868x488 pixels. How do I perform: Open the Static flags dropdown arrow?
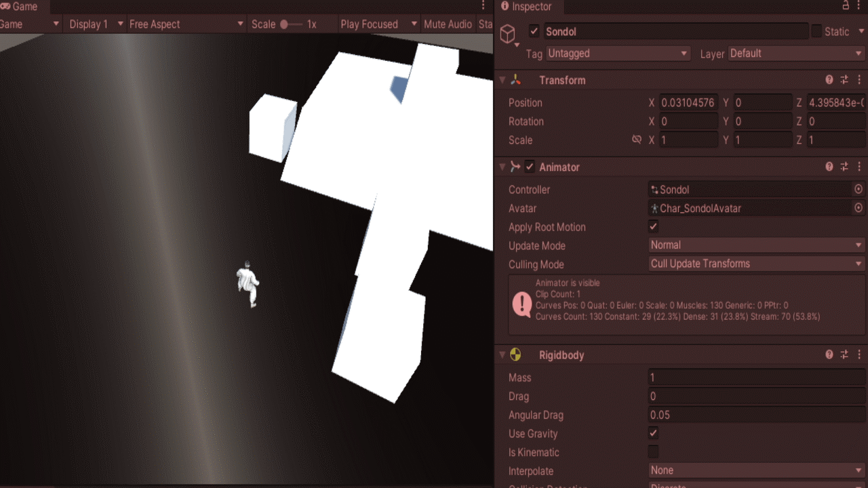pyautogui.click(x=861, y=31)
